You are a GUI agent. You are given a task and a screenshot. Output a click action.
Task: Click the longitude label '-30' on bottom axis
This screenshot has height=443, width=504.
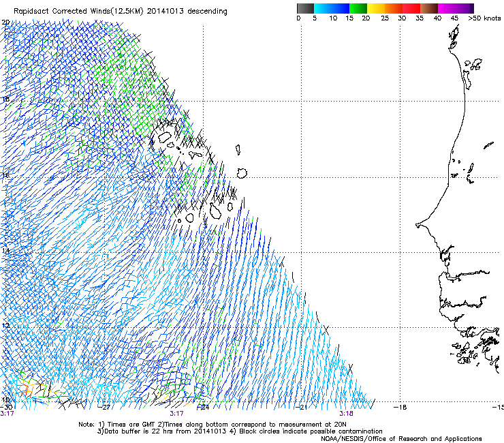coord(6,407)
